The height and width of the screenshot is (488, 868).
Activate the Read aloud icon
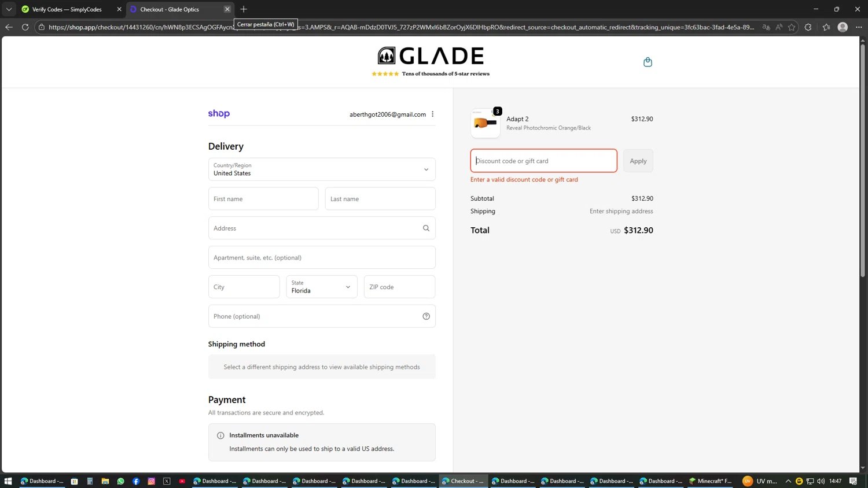pyautogui.click(x=779, y=27)
